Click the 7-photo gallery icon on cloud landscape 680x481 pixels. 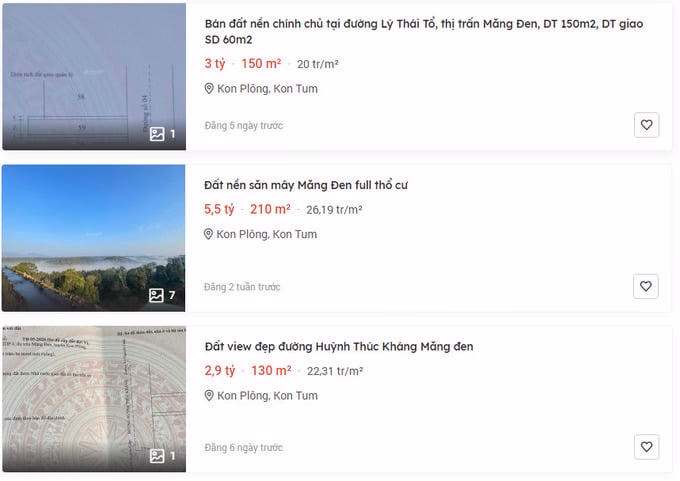[157, 295]
